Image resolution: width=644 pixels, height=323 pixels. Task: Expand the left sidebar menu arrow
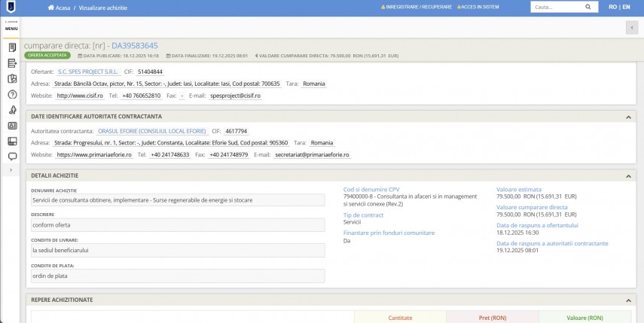11,171
